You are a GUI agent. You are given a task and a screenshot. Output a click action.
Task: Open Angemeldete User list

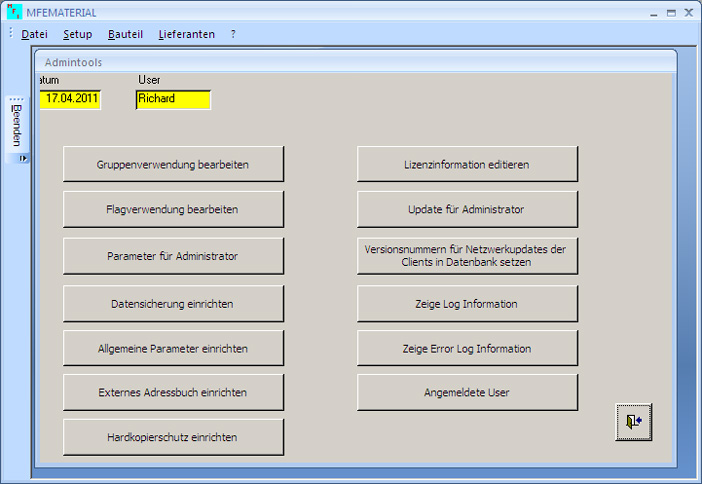[x=467, y=392]
